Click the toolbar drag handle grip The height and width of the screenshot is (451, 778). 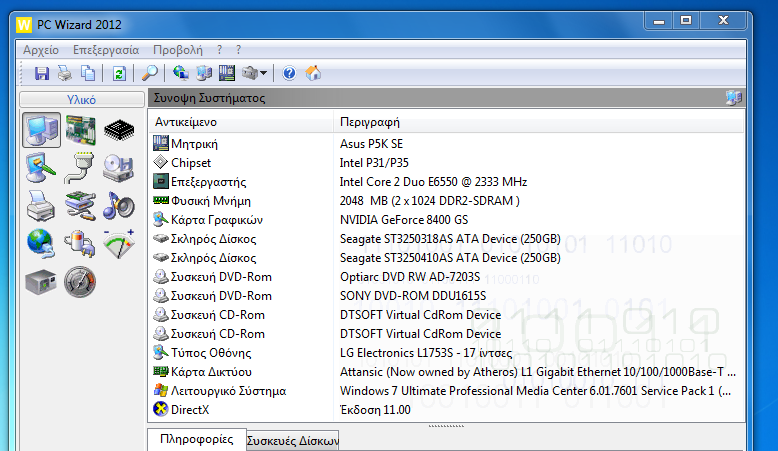(21, 73)
